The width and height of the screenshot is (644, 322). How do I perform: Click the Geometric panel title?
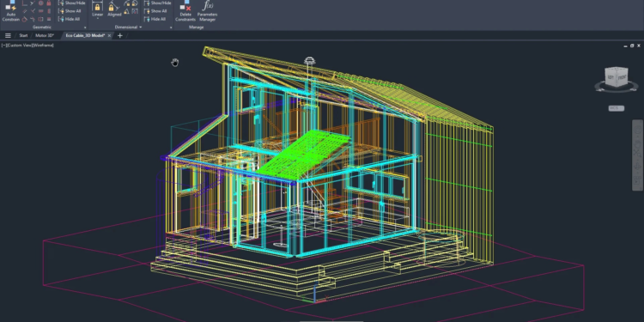point(41,27)
